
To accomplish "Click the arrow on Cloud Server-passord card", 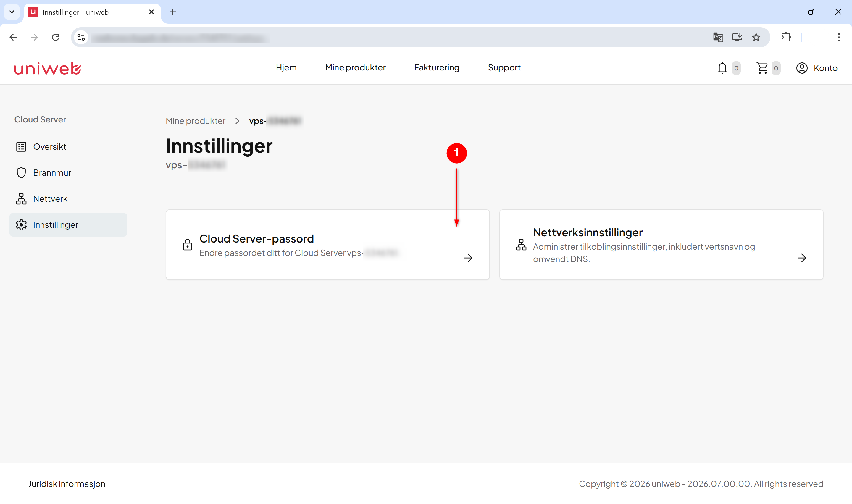I will point(468,258).
